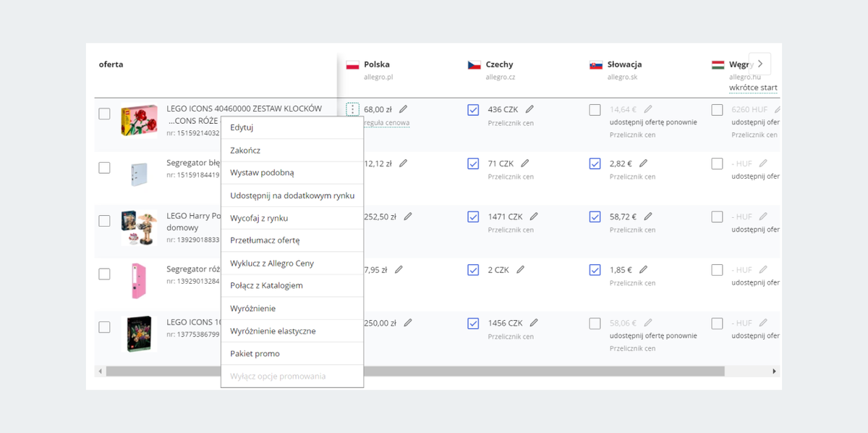Tick the row checkbox for offer 15159184419
This screenshot has width=868, height=433.
(x=104, y=167)
